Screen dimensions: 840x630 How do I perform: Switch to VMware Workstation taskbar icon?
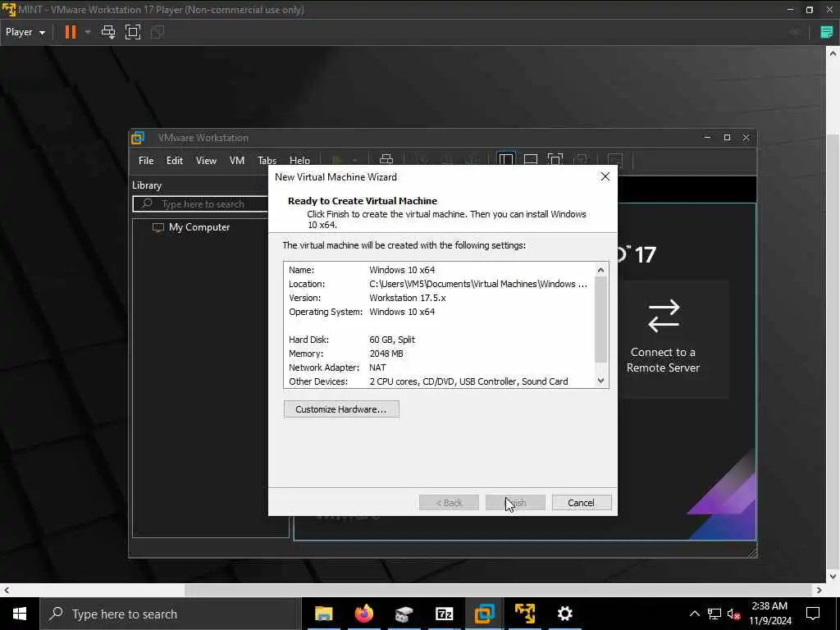tap(484, 614)
